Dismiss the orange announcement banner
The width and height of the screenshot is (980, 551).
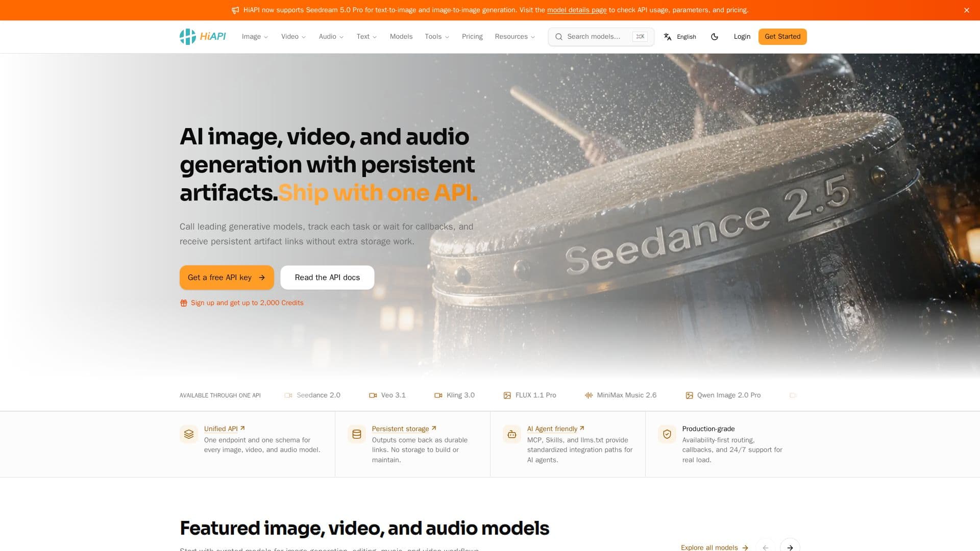966,10
